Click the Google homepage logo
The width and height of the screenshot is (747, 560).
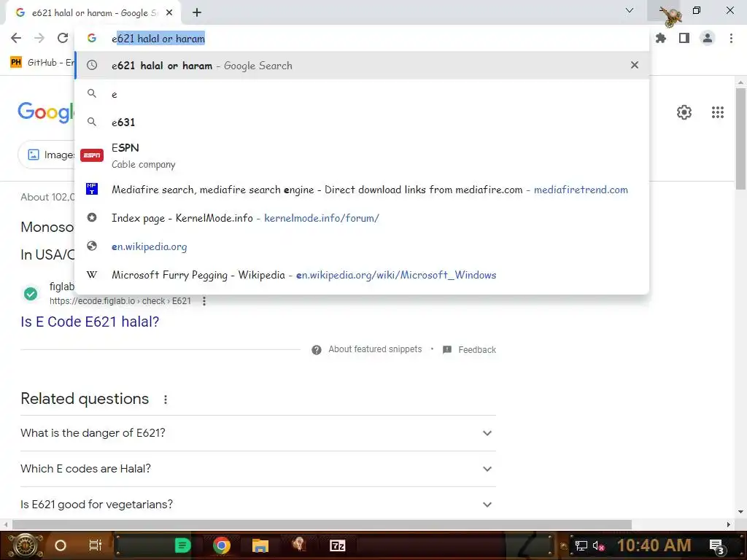[x=46, y=112]
